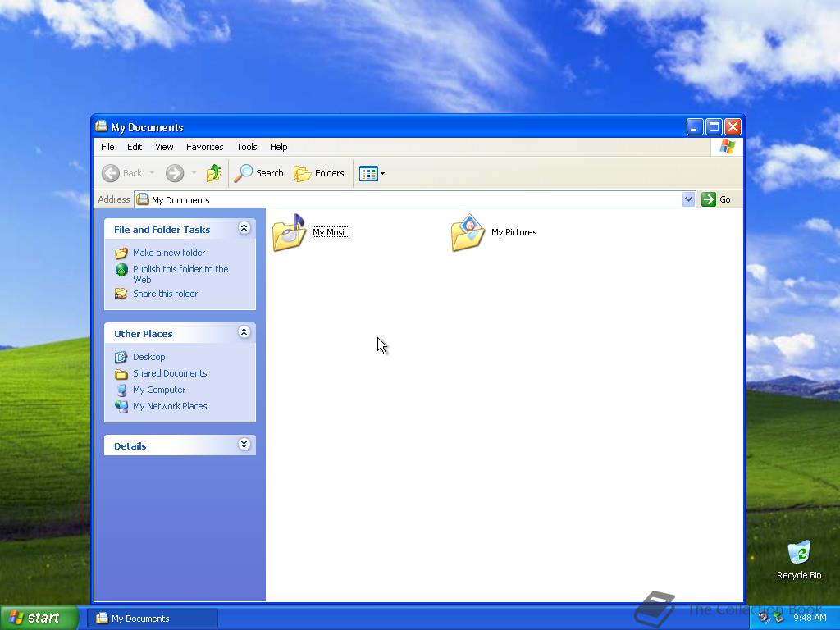Click the Up one level folder icon
840x630 pixels.
pos(214,173)
